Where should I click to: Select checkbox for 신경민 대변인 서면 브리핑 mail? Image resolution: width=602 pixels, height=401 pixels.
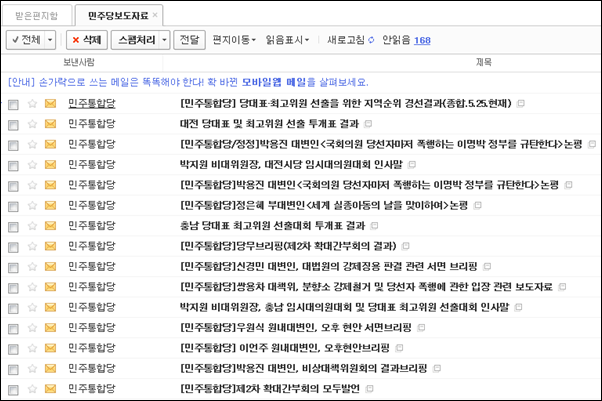pyautogui.click(x=13, y=267)
